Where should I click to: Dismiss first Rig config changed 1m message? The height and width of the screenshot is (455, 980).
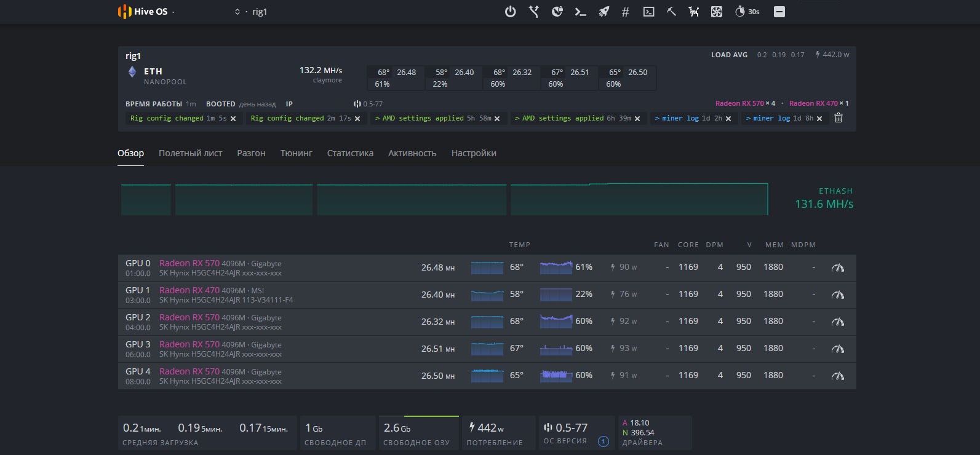[x=233, y=119]
